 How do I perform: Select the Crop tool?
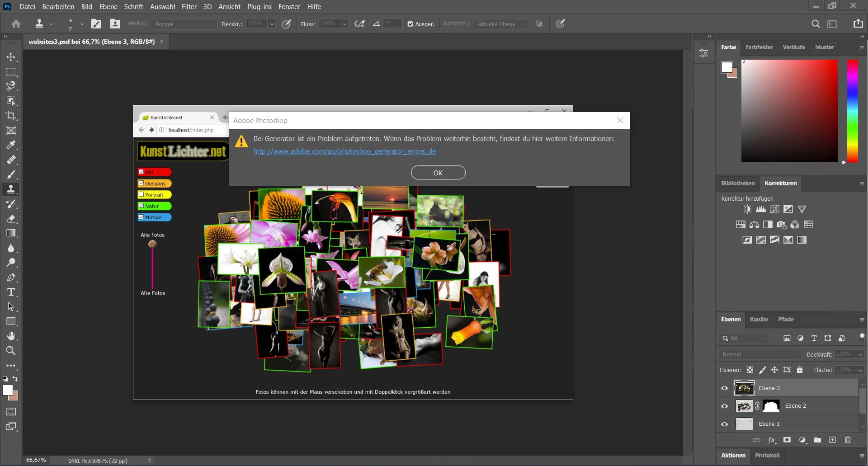tap(11, 116)
